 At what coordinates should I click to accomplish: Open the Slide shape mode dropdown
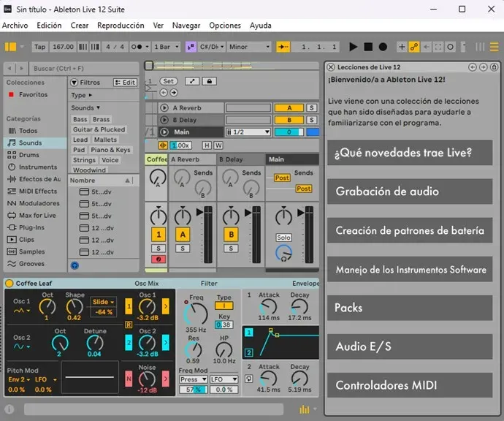104,302
